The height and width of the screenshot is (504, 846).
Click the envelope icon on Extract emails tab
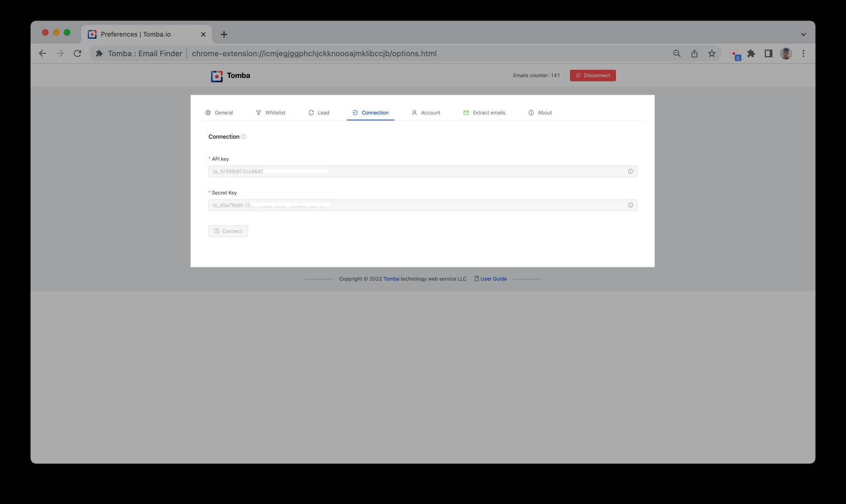(466, 113)
